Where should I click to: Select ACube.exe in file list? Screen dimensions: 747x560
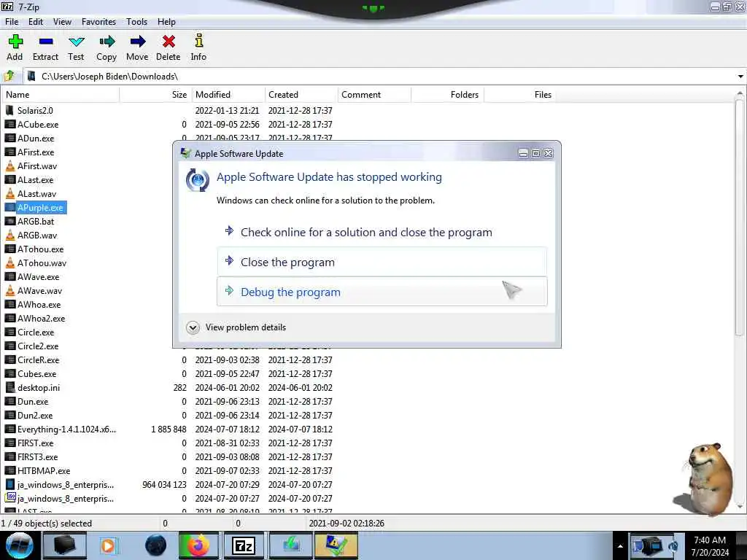coord(32,124)
